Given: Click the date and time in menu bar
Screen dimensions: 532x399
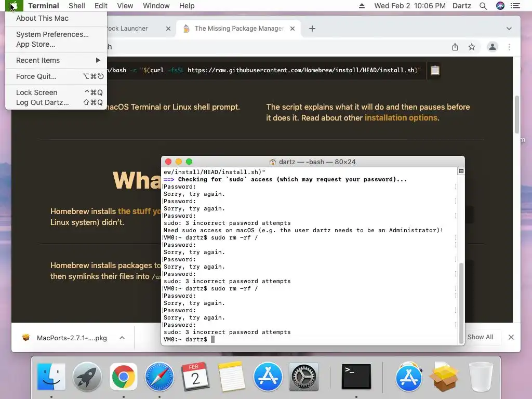Looking at the screenshot, I should 409,6.
